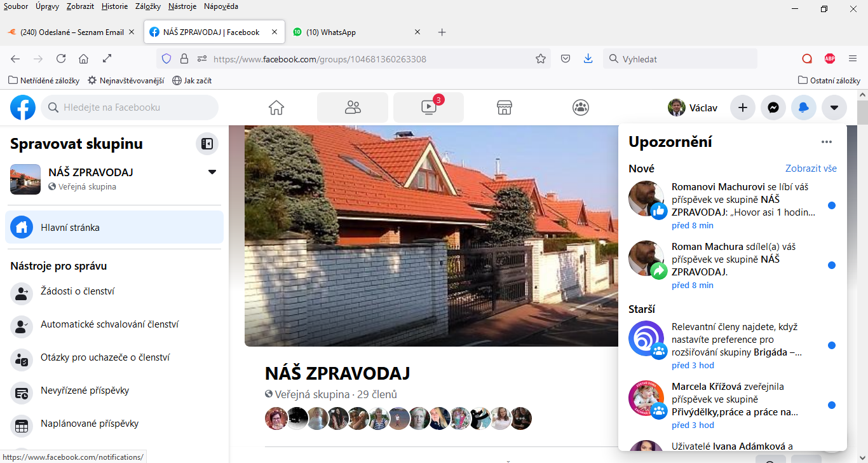Open the Groups icon in top navigation
This screenshot has width=868, height=463.
tap(581, 107)
